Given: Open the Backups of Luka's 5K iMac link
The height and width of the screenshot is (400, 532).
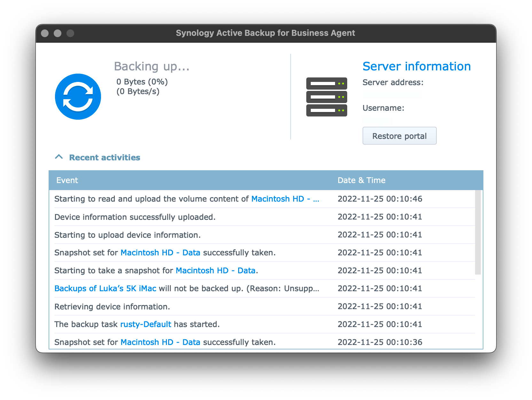Looking at the screenshot, I should (x=105, y=288).
